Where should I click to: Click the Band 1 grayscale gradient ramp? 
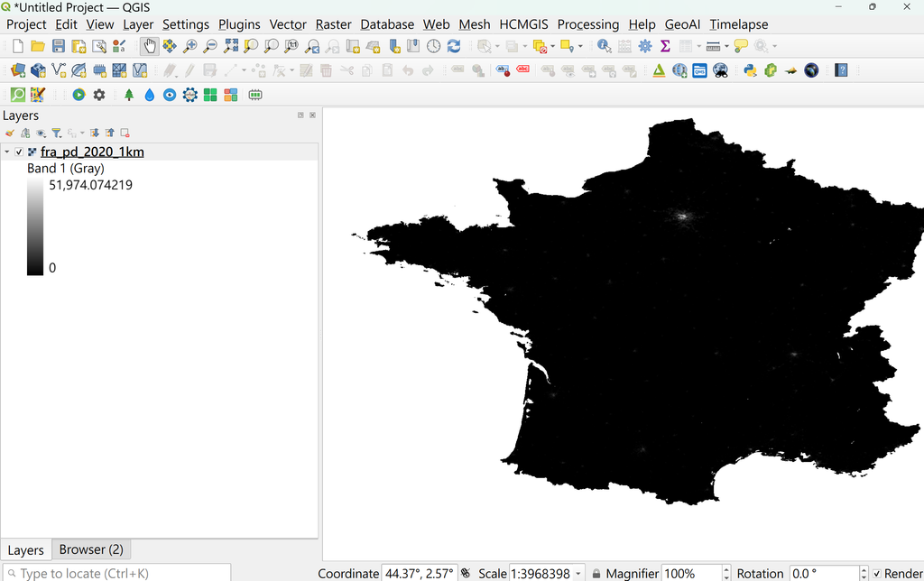(x=35, y=226)
